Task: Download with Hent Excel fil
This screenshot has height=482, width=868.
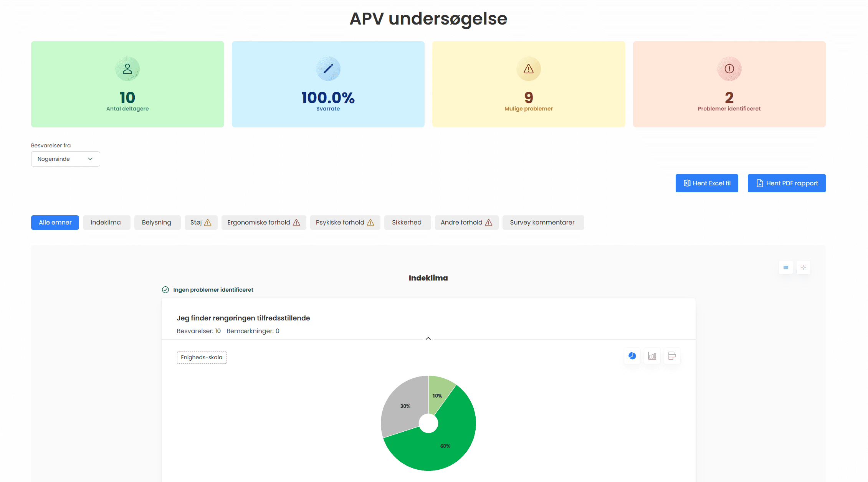Action: [x=707, y=183]
